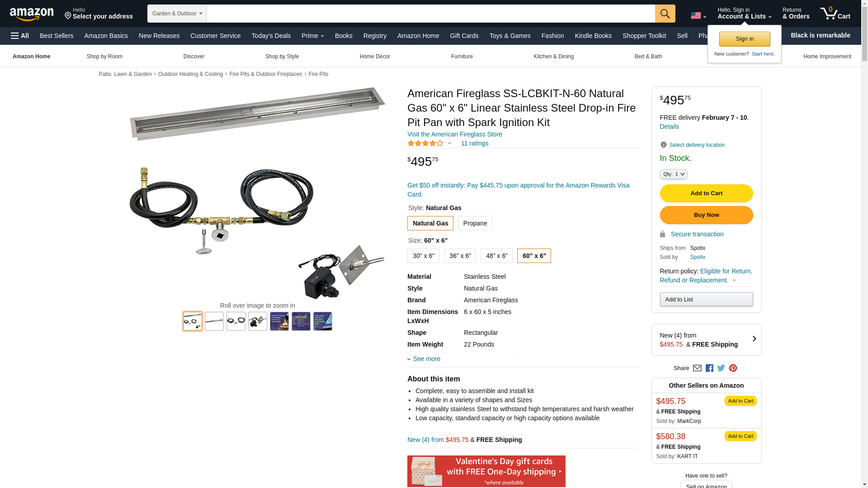Viewport: 868px width, 488px height.
Task: Open the shopping cart icon
Action: point(835,14)
